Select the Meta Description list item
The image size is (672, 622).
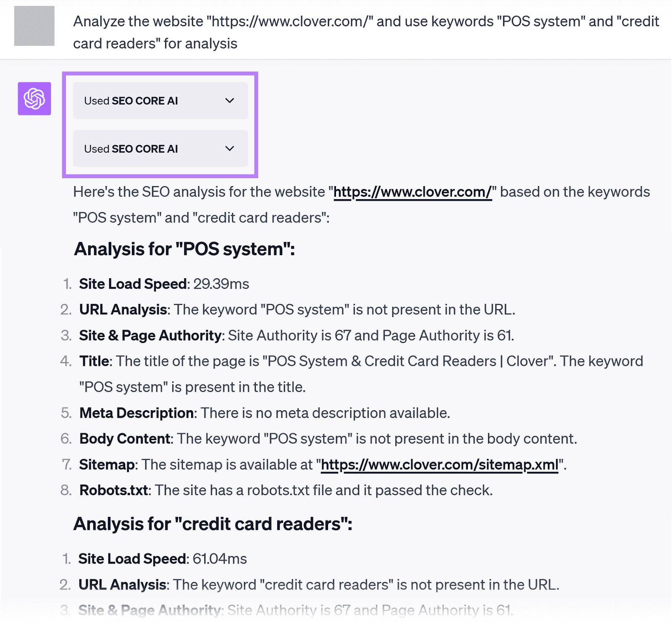265,413
